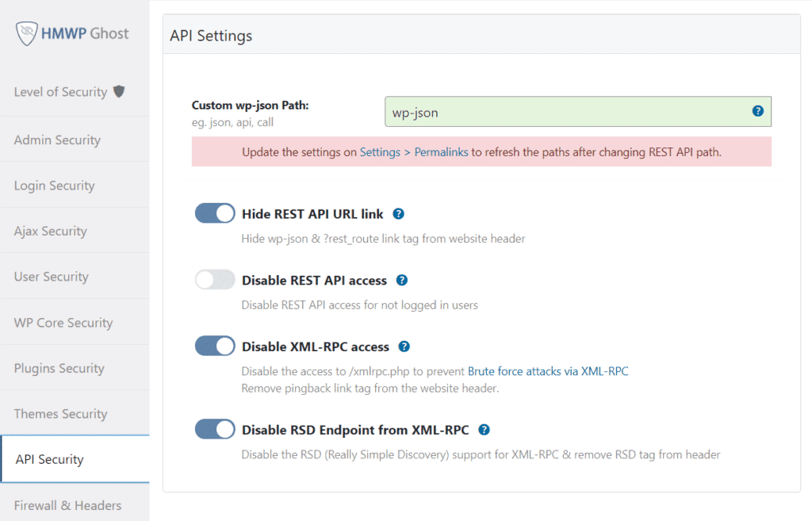Toggle Disable XML-RPC access switch
This screenshot has height=521, width=812.
point(215,347)
